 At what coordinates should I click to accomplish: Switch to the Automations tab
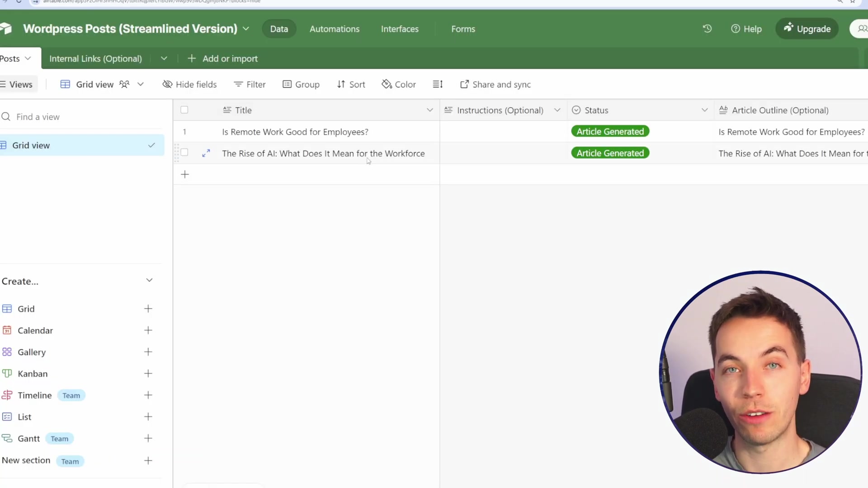(x=335, y=29)
